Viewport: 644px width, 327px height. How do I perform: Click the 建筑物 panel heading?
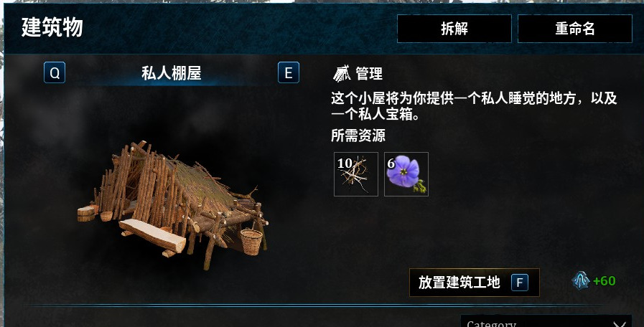[52, 27]
